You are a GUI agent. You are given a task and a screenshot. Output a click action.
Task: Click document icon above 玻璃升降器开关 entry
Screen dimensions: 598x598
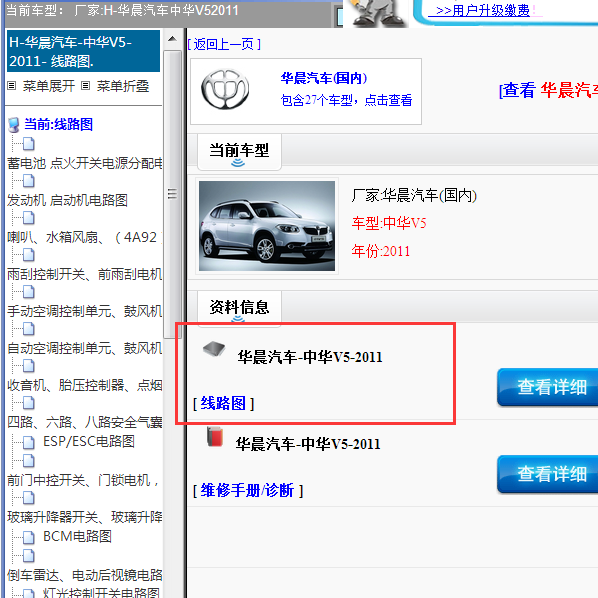pos(29,498)
